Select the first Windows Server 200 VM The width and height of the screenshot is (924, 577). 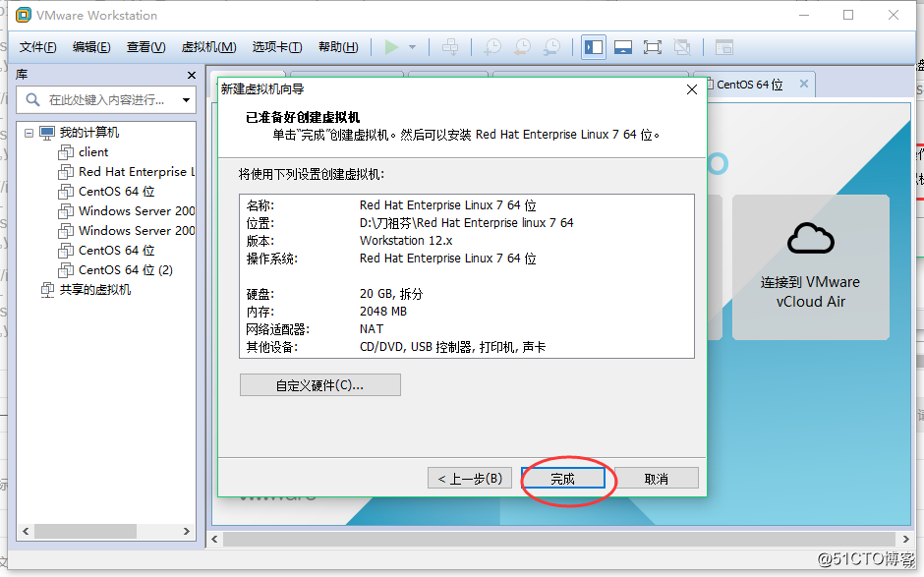coord(136,211)
